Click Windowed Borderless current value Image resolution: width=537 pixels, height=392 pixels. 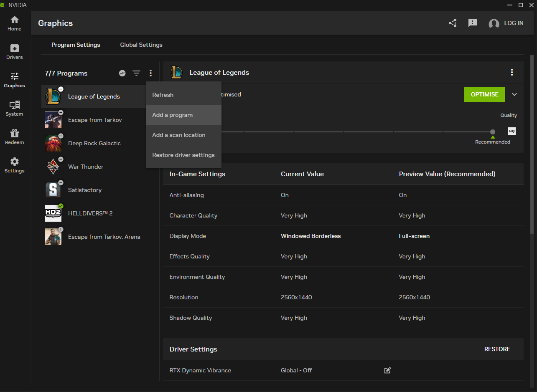click(x=311, y=236)
